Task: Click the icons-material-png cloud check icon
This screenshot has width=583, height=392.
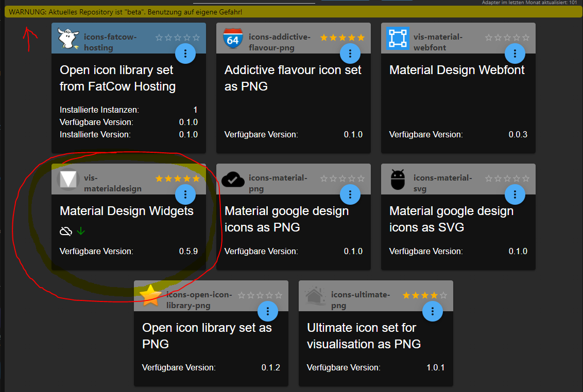Action: point(233,180)
